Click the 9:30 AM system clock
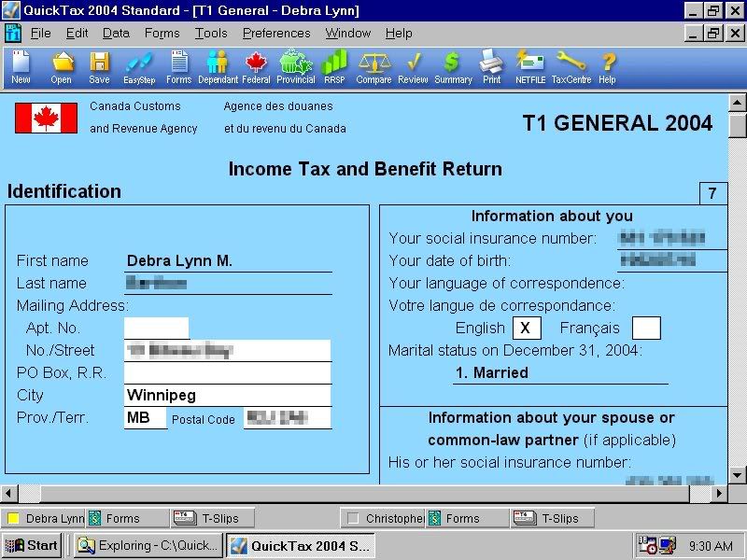Screen dimensions: 747x560 pyautogui.click(x=711, y=546)
